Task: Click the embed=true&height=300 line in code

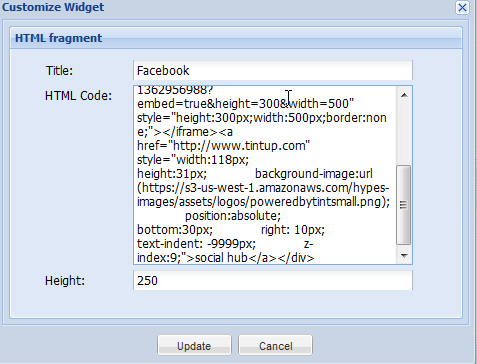Action: [245, 104]
